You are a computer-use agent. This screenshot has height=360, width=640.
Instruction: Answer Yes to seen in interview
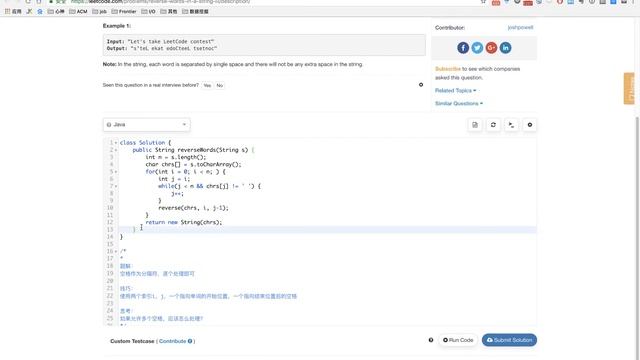point(207,85)
